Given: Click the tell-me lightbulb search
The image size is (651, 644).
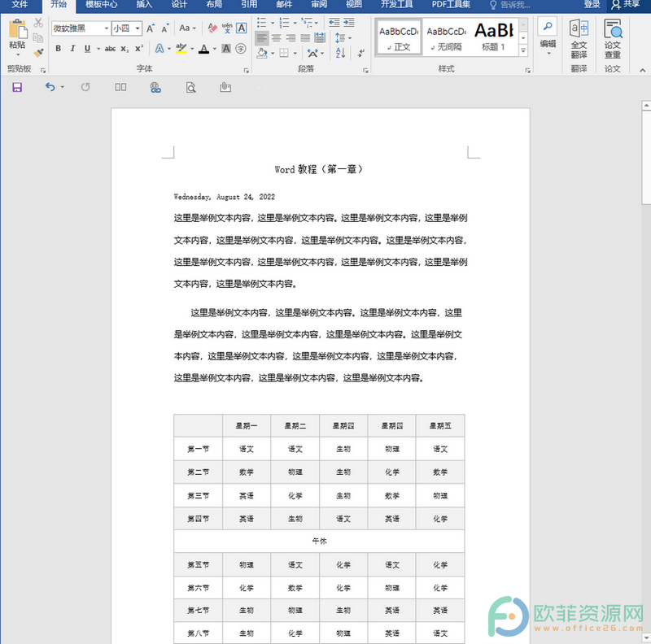Looking at the screenshot, I should (510, 5).
